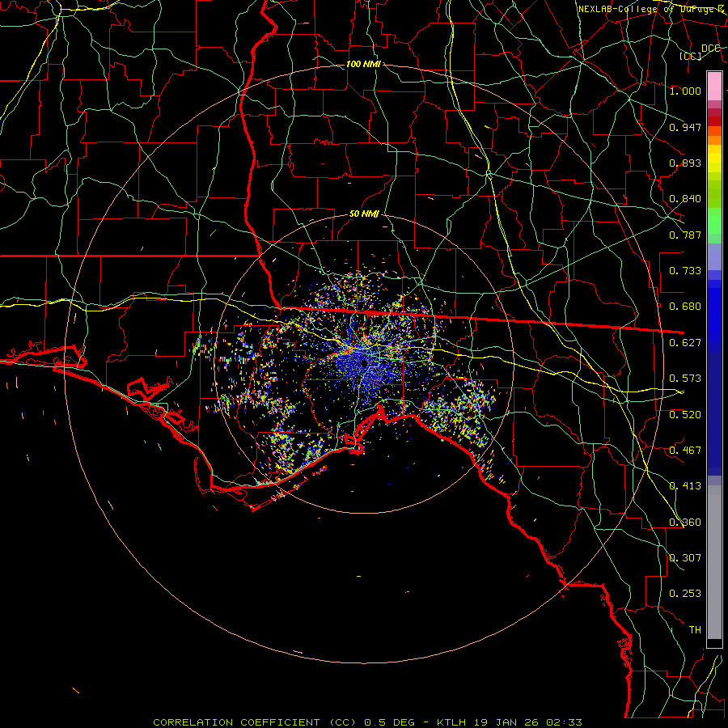Image resolution: width=728 pixels, height=728 pixels.
Task: Click the KTLH radar site diamond marker
Action: (x=365, y=362)
